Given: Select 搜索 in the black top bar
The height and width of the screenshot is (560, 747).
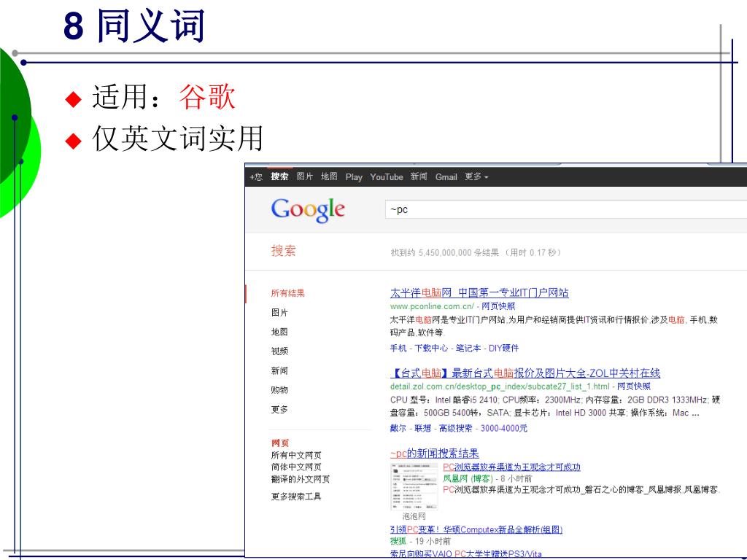Looking at the screenshot, I should pyautogui.click(x=279, y=176).
